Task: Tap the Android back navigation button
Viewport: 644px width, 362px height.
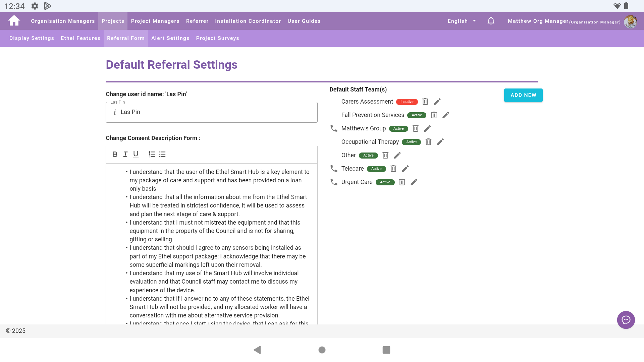Action: (257, 350)
